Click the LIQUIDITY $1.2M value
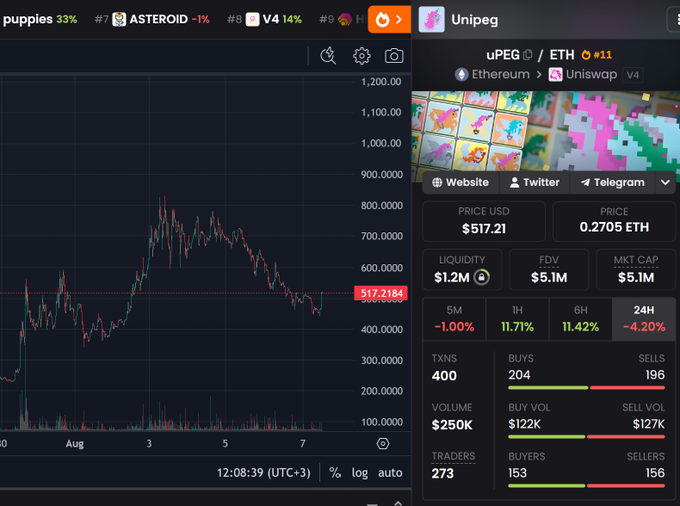Viewport: 680px width, 506px height. [x=451, y=277]
